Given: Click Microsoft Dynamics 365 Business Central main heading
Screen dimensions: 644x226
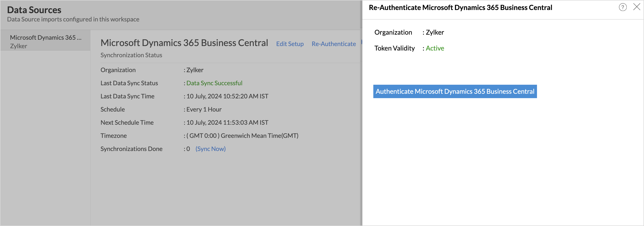Looking at the screenshot, I should 184,43.
